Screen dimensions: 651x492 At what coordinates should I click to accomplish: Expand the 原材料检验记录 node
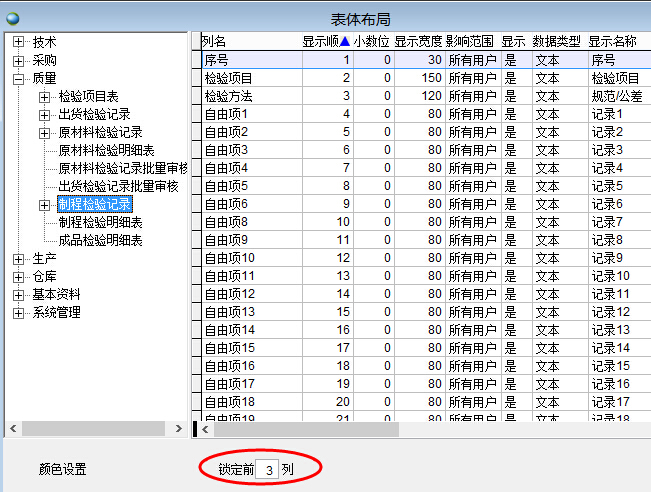click(44, 132)
